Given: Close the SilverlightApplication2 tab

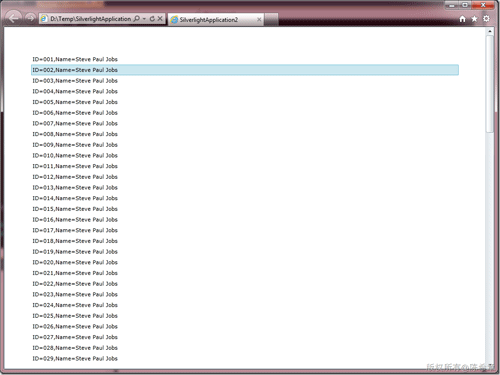Looking at the screenshot, I should [x=259, y=20].
